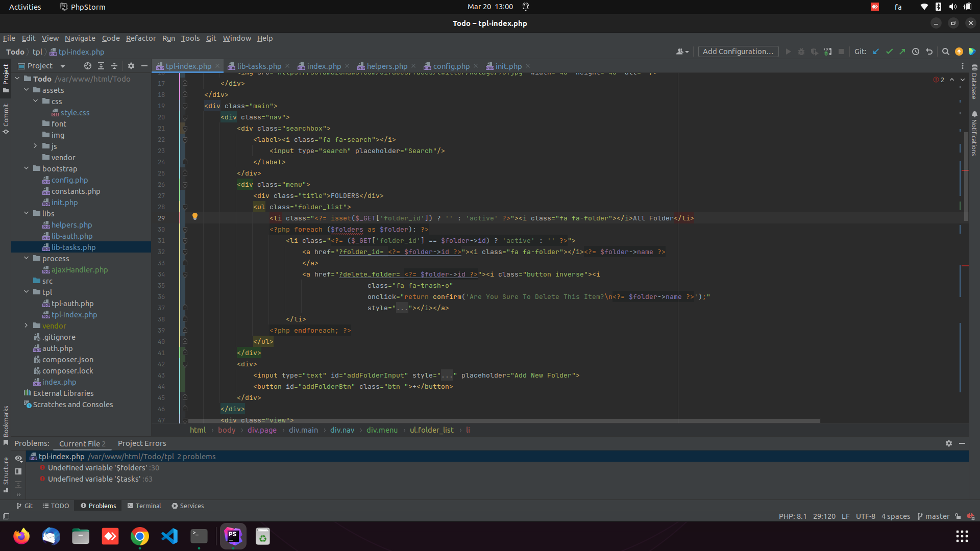Commit changes with green checkmark icon
Image resolution: width=980 pixels, height=551 pixels.
[x=889, y=52]
